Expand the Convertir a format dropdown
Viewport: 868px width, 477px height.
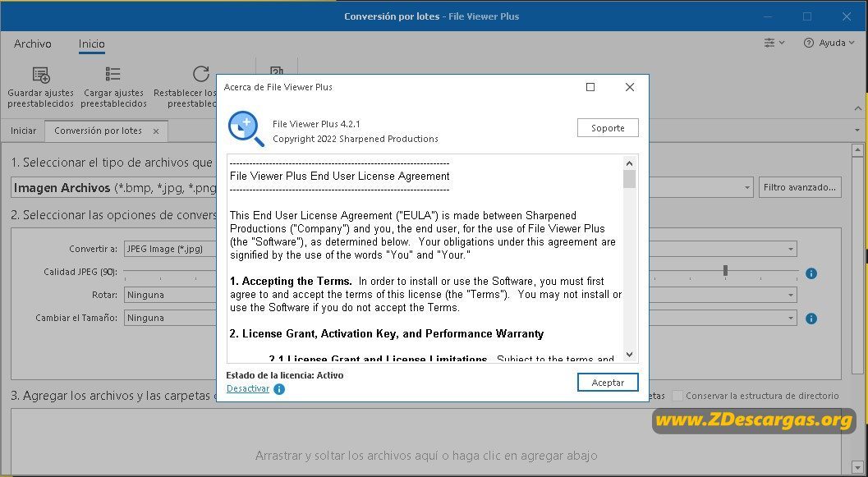pos(791,249)
